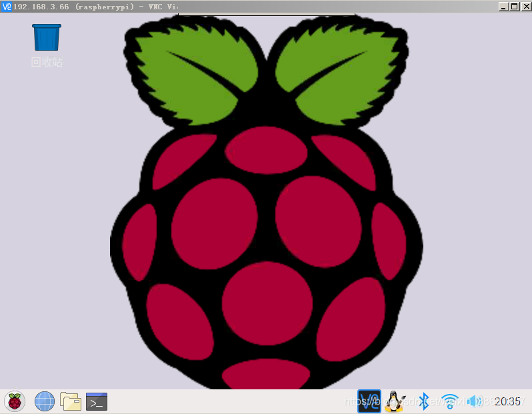Close the VNC Viewer window
532x414 pixels.
pos(526,7)
